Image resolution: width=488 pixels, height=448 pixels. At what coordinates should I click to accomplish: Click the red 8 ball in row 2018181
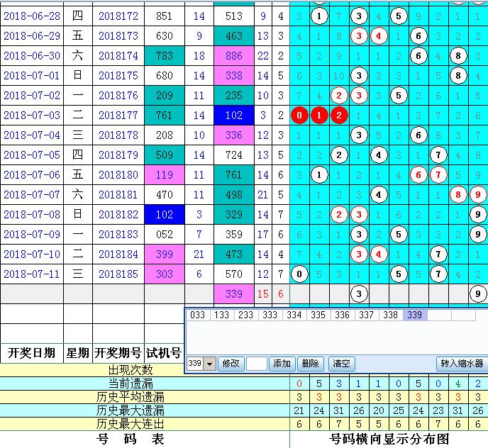458,195
